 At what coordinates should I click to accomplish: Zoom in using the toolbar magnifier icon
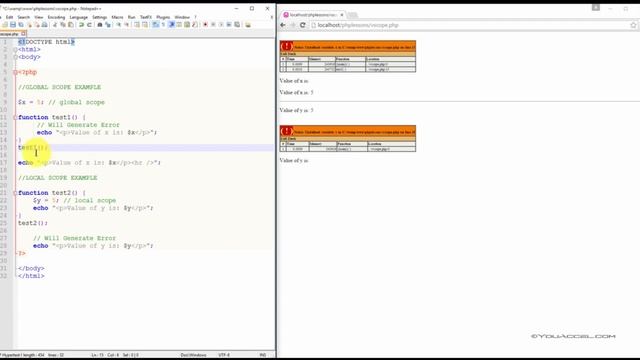point(119,25)
